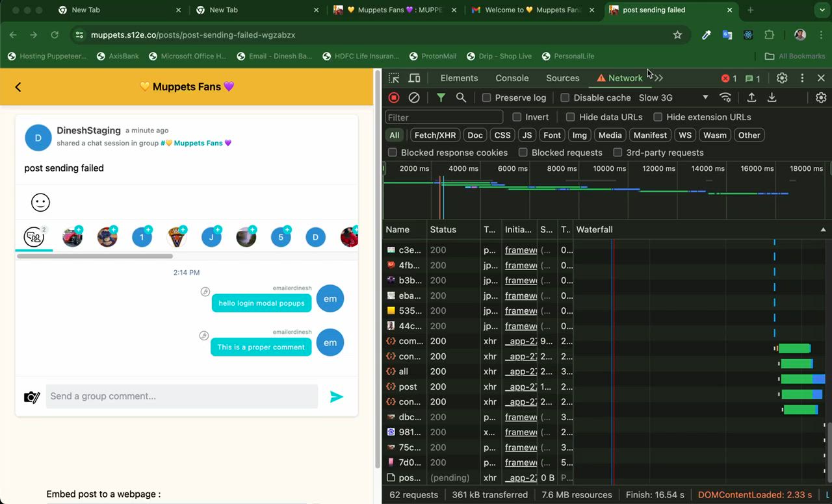
Task: Open the camera attach icon
Action: 32,397
